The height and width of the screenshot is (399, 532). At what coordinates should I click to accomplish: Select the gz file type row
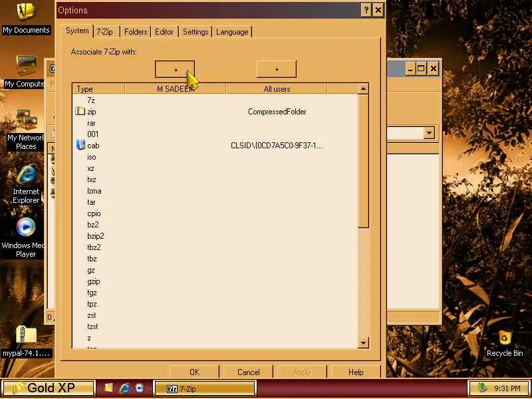click(215, 270)
